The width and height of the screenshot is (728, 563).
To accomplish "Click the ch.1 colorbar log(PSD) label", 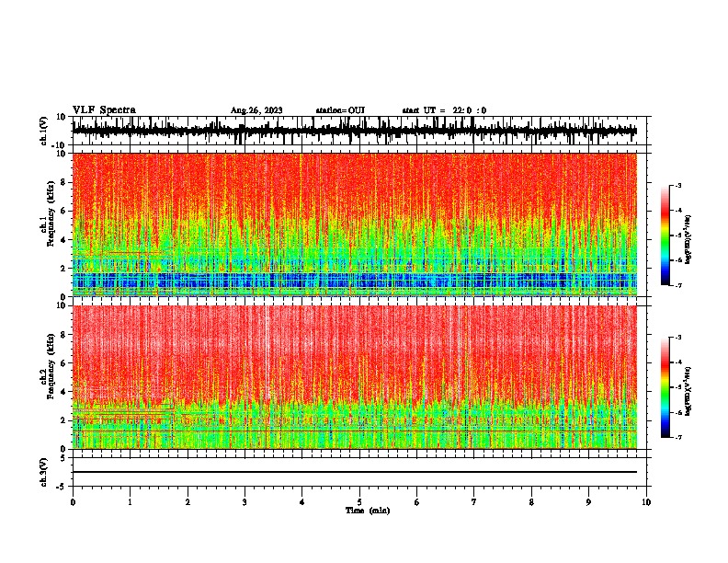I will (688, 240).
